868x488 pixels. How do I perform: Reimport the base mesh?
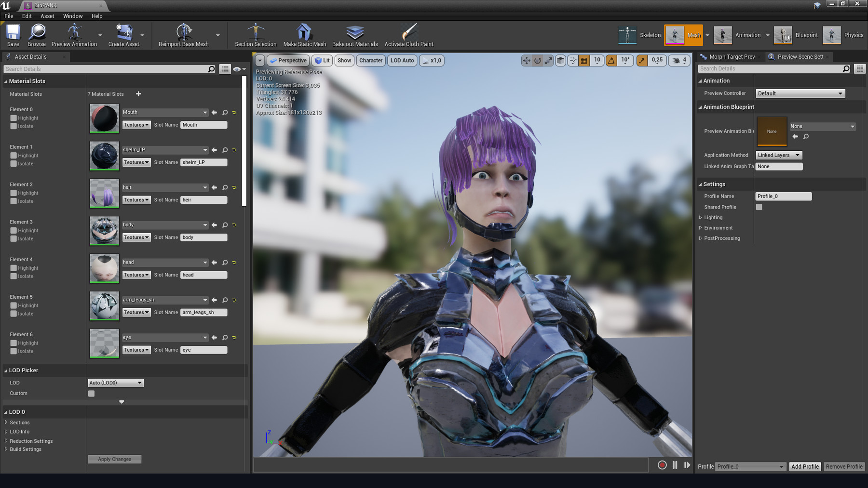pos(184,35)
